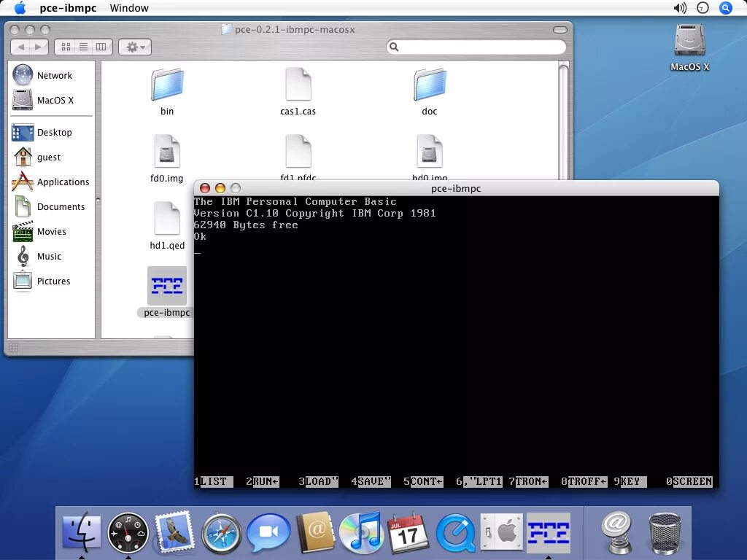Image resolution: width=747 pixels, height=560 pixels.
Task: Switch Finder to list view
Action: (82, 46)
